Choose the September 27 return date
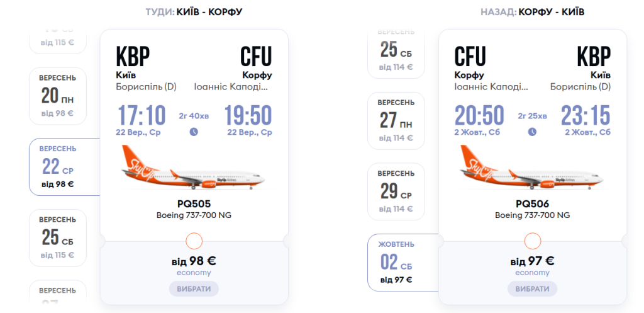 pyautogui.click(x=396, y=120)
